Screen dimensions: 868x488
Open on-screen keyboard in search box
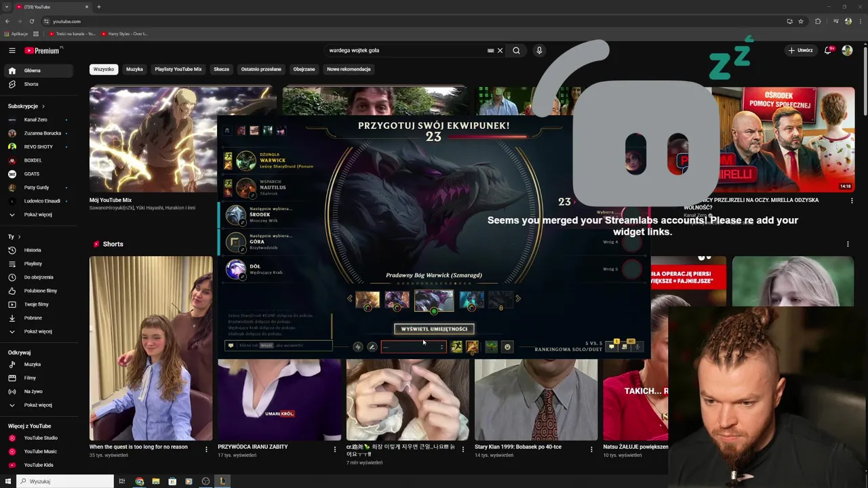click(x=490, y=50)
